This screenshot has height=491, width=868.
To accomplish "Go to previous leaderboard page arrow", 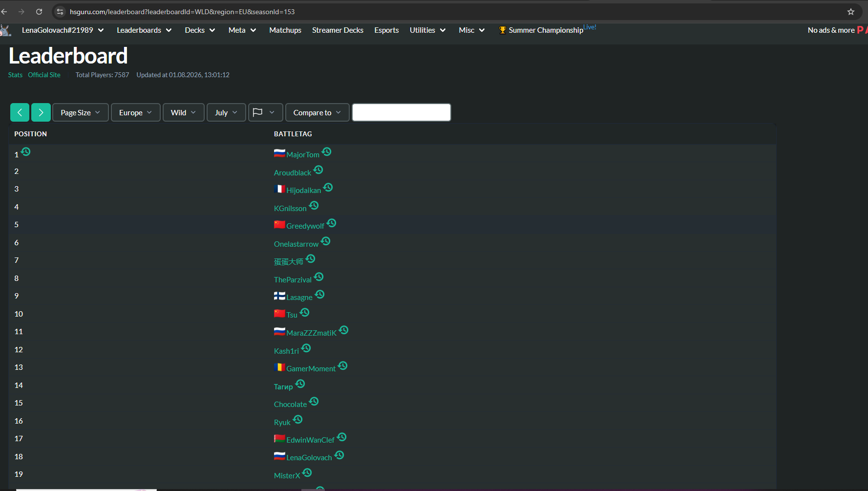I will (x=20, y=112).
